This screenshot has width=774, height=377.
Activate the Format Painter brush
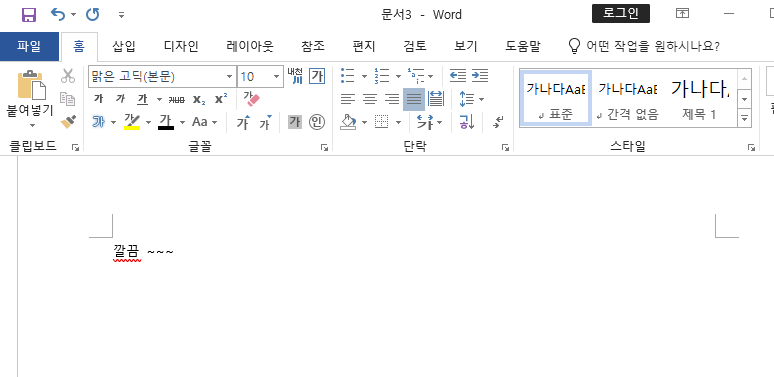click(68, 121)
